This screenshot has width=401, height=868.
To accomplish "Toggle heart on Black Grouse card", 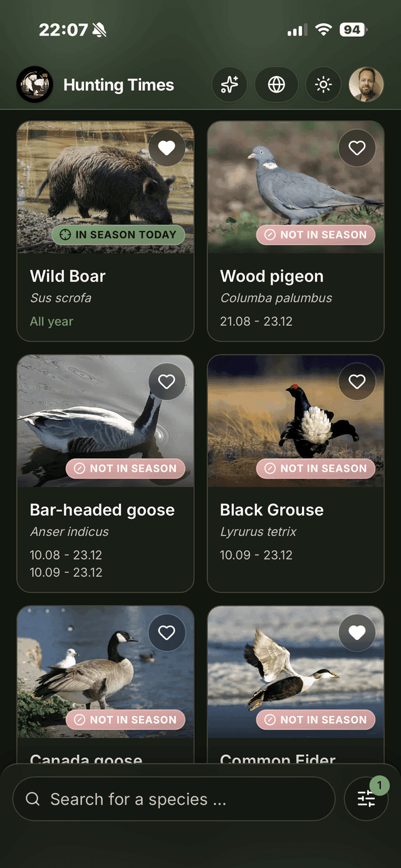I will [x=357, y=382].
